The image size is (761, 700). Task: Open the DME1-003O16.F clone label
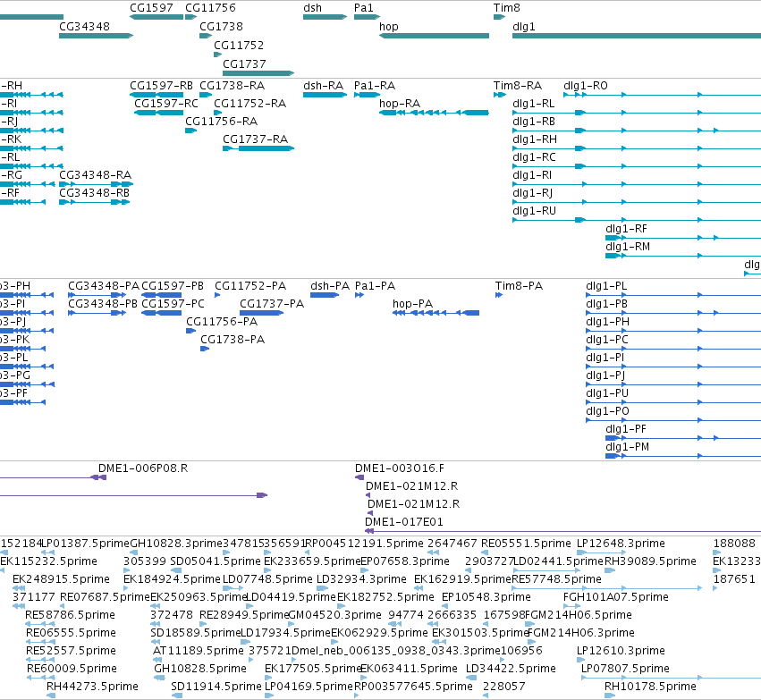click(x=400, y=468)
